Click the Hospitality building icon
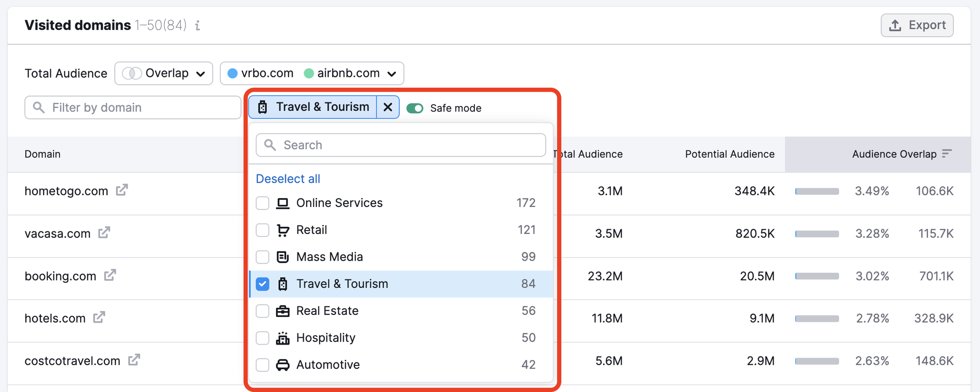Screen dimensions: 980x392 pyautogui.click(x=283, y=338)
